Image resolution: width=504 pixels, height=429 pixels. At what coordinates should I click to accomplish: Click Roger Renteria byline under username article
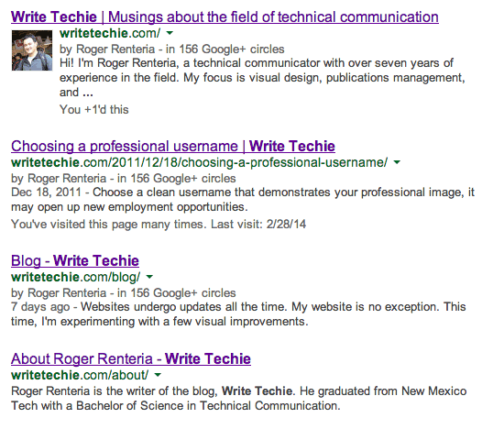click(x=67, y=179)
